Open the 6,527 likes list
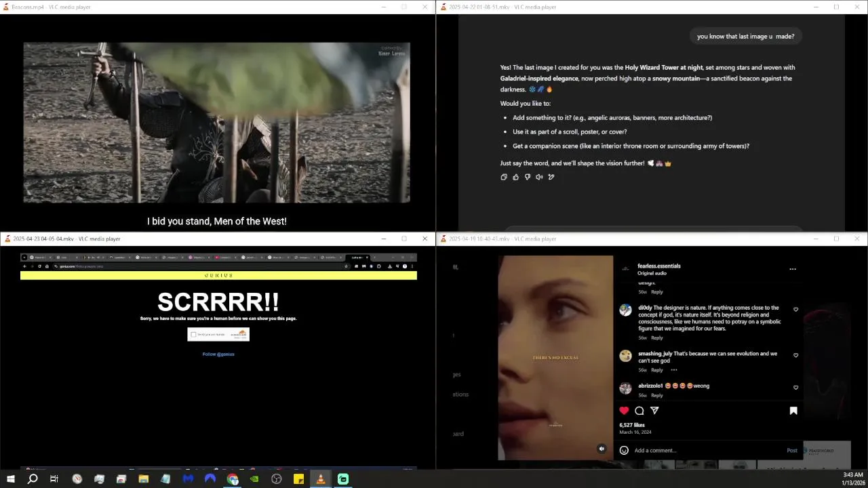 click(632, 425)
